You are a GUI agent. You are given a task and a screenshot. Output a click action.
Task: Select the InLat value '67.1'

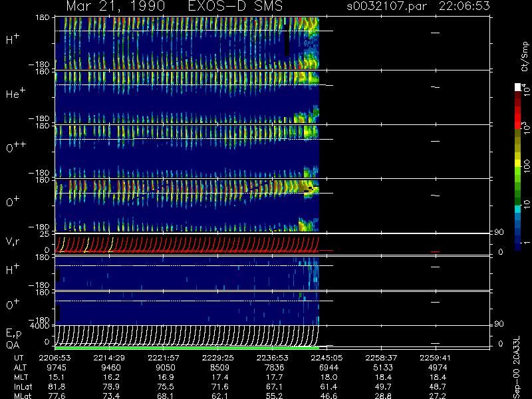(274, 387)
